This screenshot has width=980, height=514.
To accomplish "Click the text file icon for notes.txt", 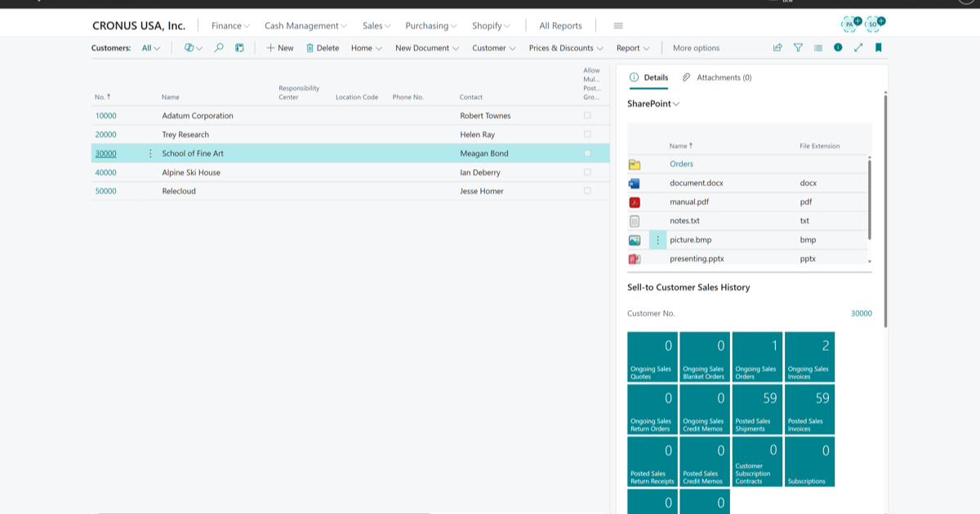I will pyautogui.click(x=635, y=221).
